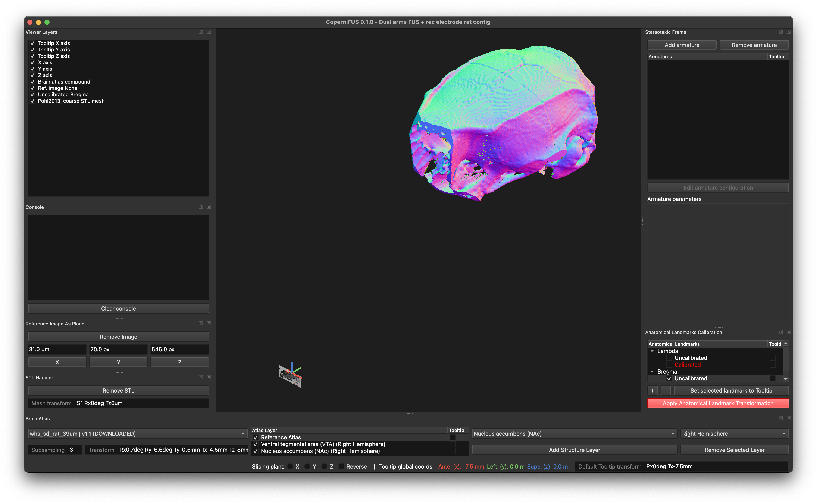Uncheck Pohl2013_coarse STL mesh layer
817x504 pixels.
(x=32, y=101)
